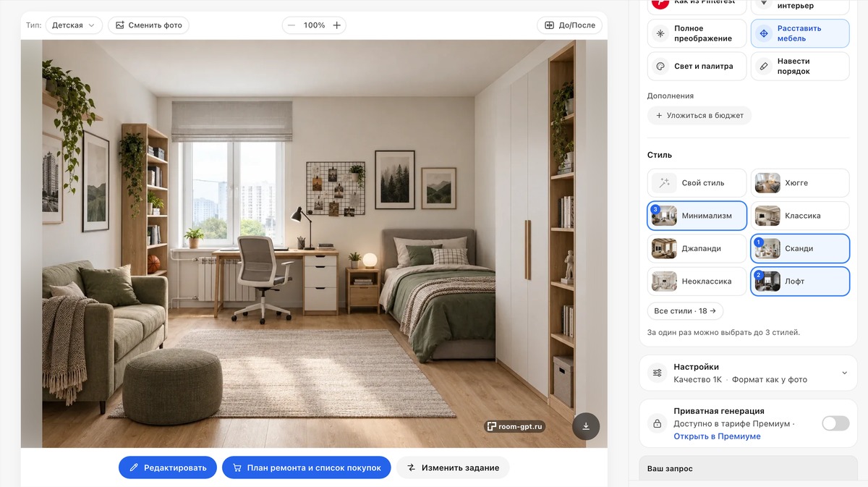Screen dimensions: 868x487
Task: Click the eraser icon of Навести порядок
Action: [x=764, y=67]
